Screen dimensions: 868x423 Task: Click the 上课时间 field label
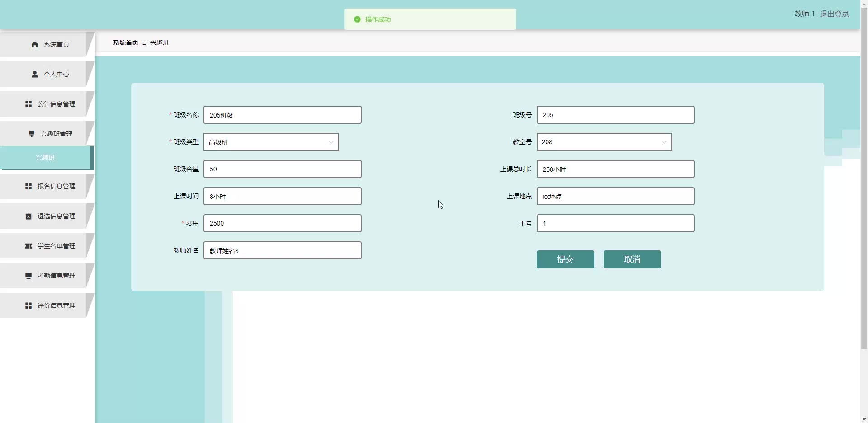pyautogui.click(x=186, y=196)
